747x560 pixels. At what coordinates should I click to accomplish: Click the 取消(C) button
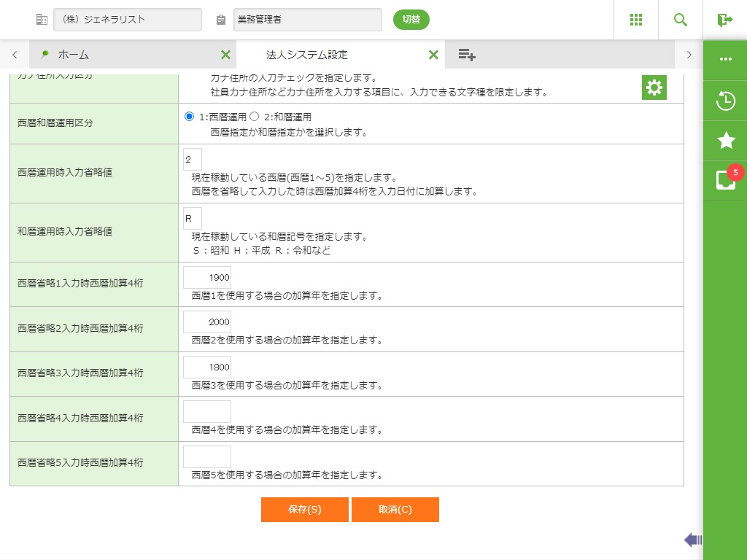395,510
